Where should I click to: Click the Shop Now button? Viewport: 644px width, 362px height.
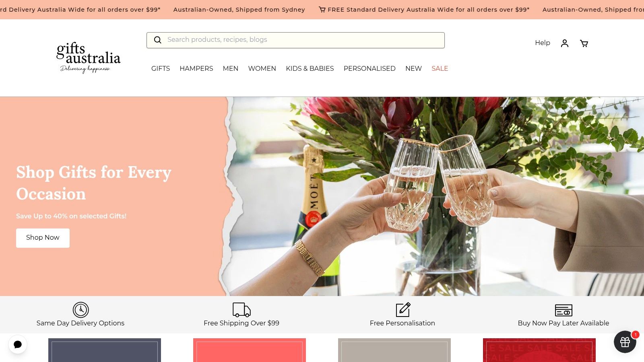(x=43, y=238)
